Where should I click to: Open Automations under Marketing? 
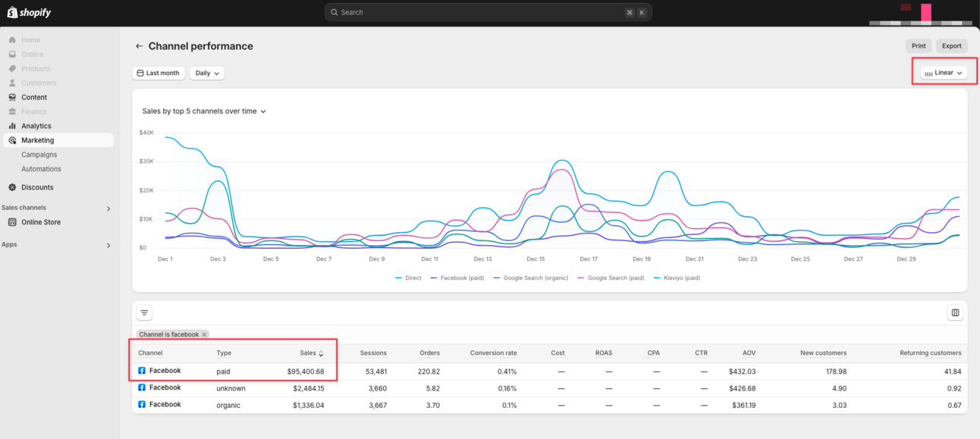(41, 169)
